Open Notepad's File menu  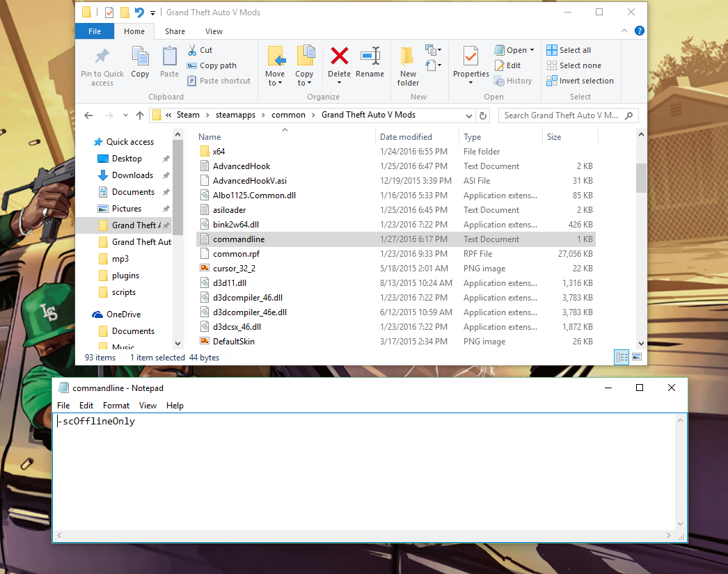pos(63,406)
